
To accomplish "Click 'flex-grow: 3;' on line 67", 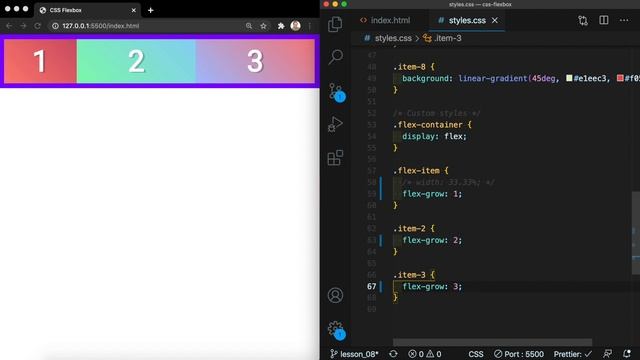I will tap(432, 287).
